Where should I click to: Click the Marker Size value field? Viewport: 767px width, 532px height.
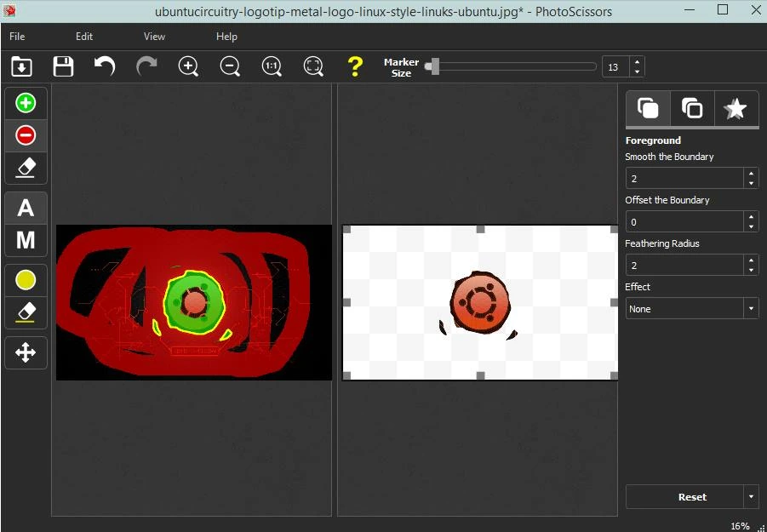(x=615, y=67)
